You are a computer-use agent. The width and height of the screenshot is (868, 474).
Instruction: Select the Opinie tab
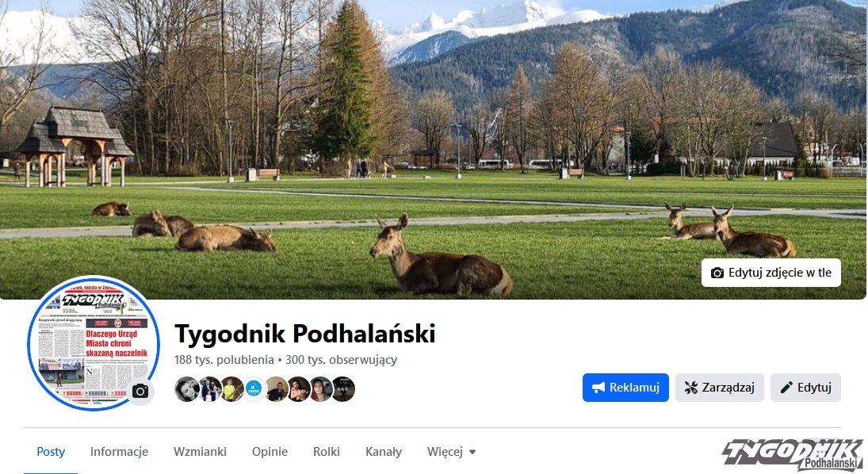pyautogui.click(x=270, y=452)
